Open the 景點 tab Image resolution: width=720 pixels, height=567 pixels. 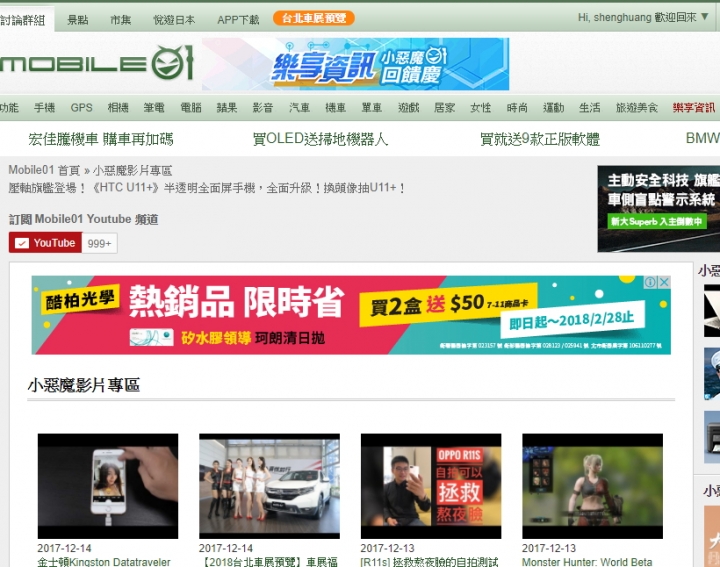[77, 20]
